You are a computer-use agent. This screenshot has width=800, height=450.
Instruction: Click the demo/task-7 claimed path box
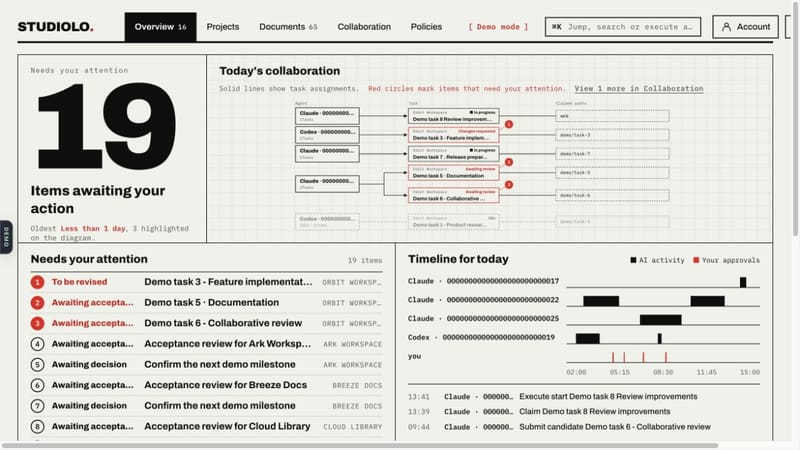(x=612, y=154)
